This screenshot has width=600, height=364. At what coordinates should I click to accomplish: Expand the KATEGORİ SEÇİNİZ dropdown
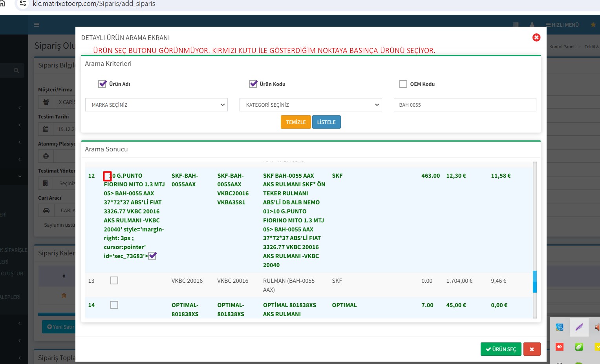pyautogui.click(x=311, y=105)
